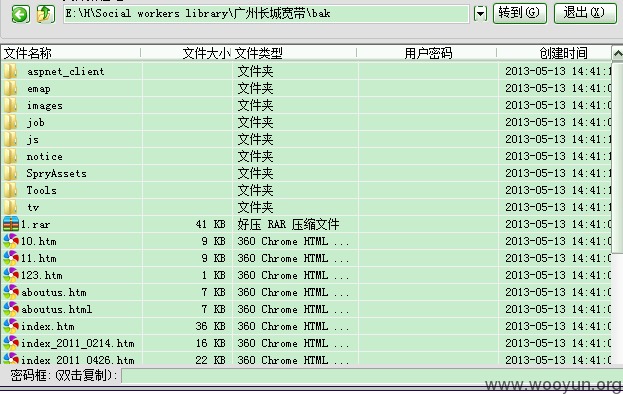Select the index.htm file name

click(48, 326)
